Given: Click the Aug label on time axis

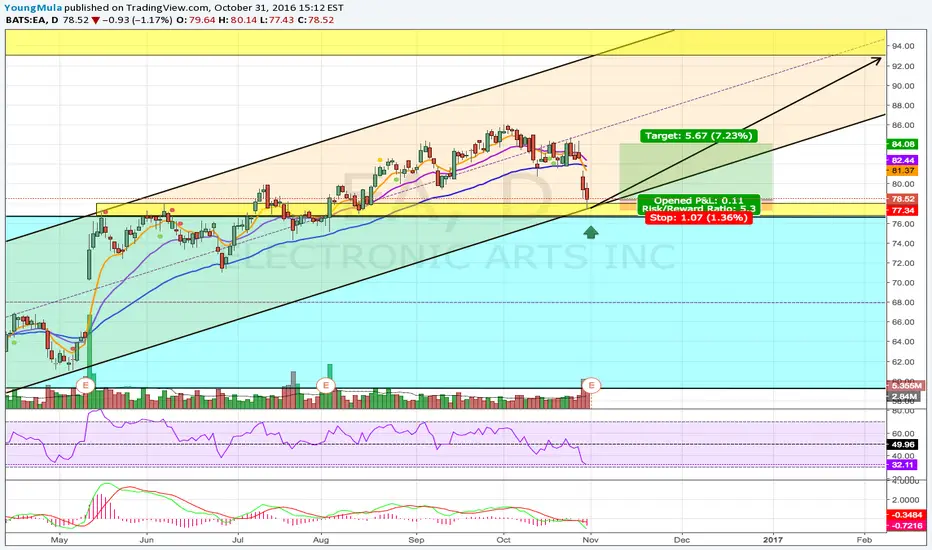Looking at the screenshot, I should pos(321,540).
